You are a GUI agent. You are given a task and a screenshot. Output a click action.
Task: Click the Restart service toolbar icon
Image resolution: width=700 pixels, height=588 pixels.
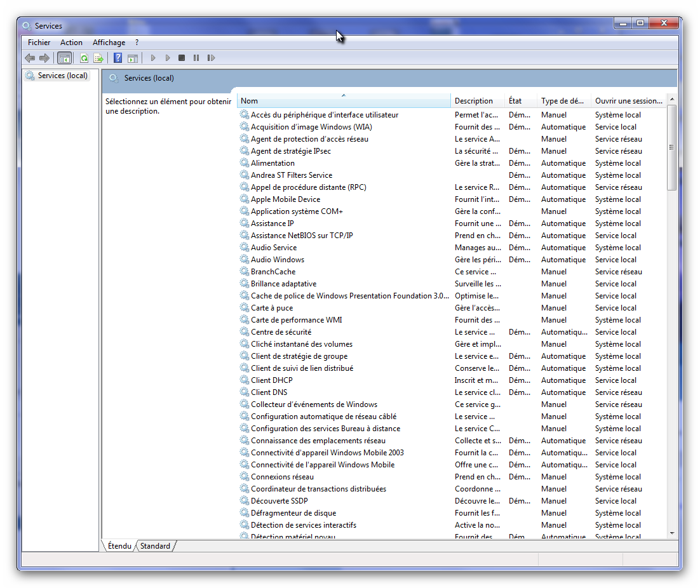[x=211, y=58]
